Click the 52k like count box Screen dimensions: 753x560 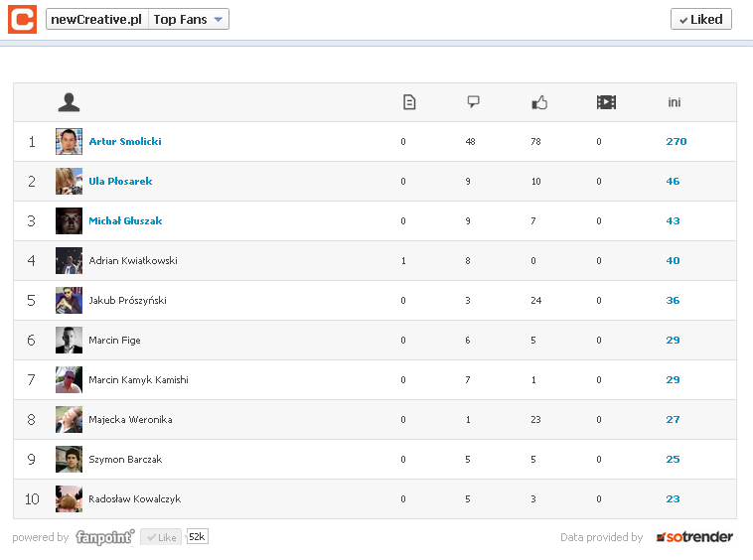point(197,537)
